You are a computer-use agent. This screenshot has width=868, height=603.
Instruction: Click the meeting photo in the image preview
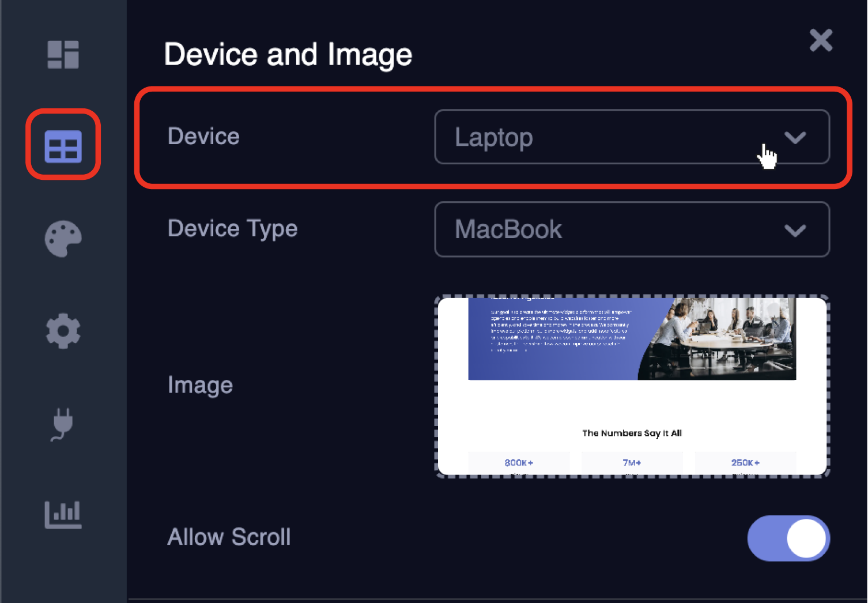pyautogui.click(x=720, y=339)
